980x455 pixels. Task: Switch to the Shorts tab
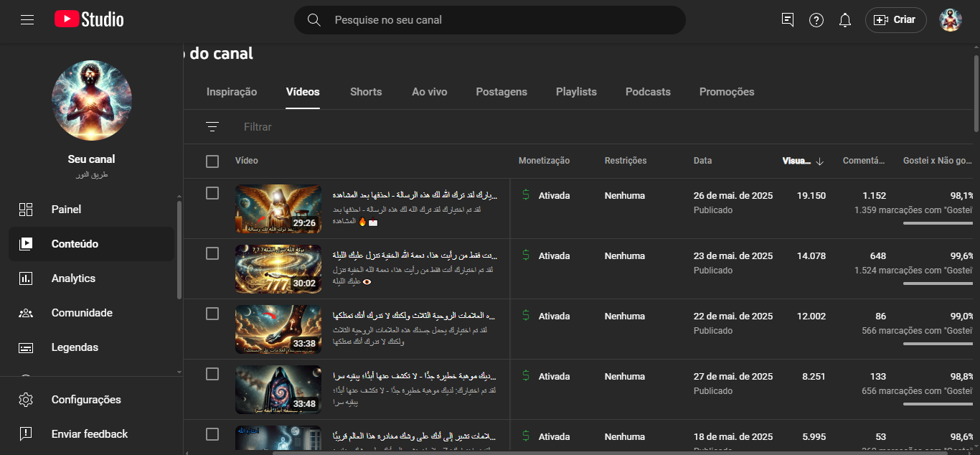click(366, 92)
